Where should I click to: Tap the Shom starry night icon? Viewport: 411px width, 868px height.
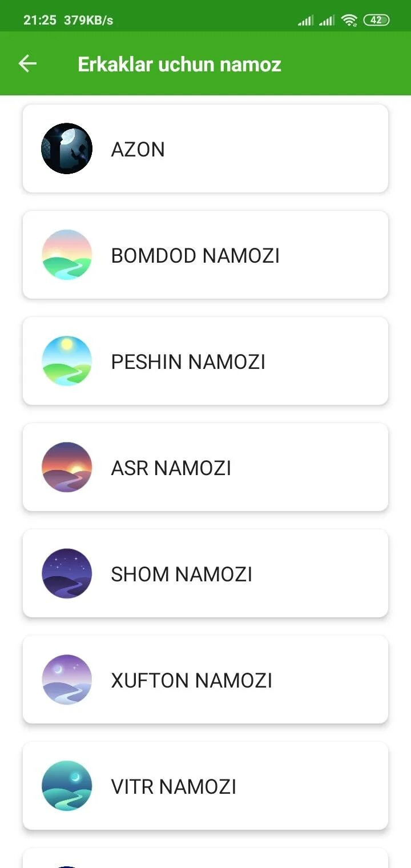click(x=67, y=573)
